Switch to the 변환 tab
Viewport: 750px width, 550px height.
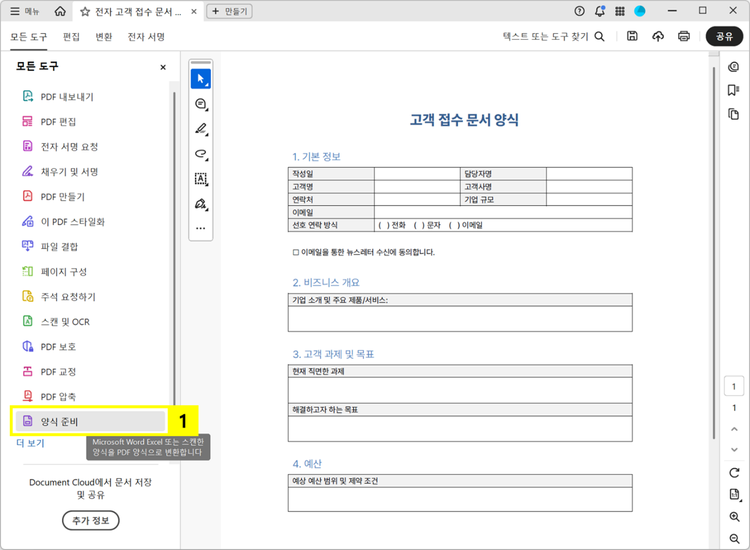[104, 37]
